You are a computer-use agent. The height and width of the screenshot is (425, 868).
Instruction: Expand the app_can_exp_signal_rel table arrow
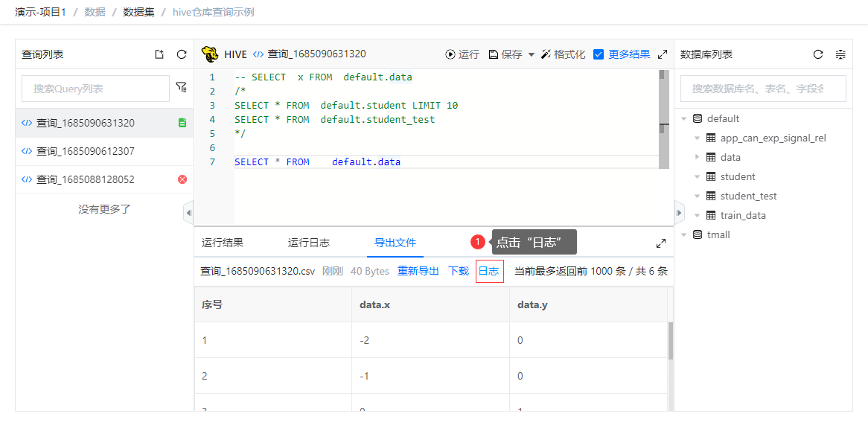(698, 138)
